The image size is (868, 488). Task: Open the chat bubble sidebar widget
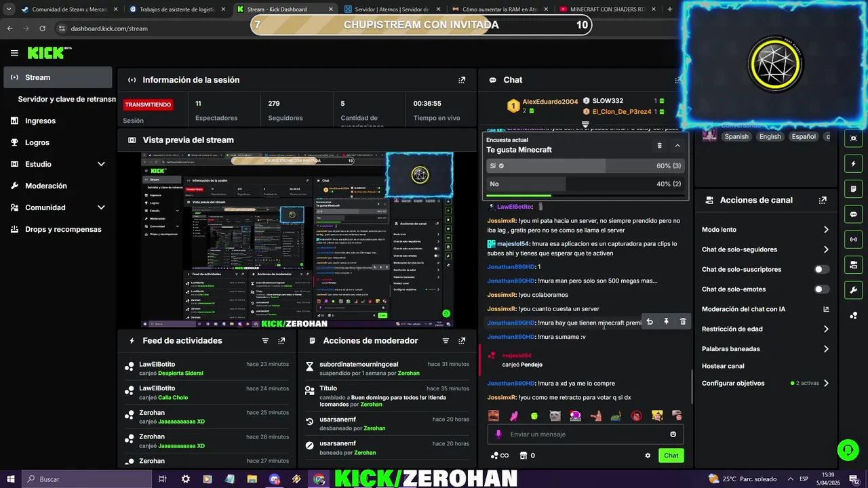tap(853, 214)
